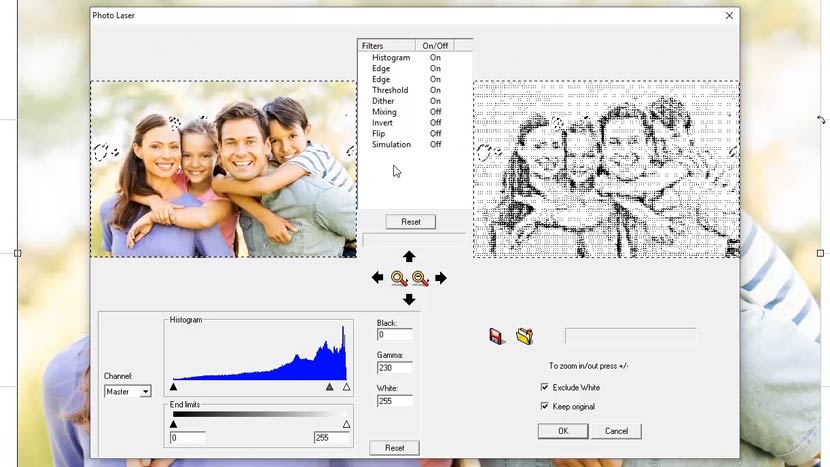The height and width of the screenshot is (467, 830).
Task: Select the Threshold filter in the list
Action: [390, 90]
